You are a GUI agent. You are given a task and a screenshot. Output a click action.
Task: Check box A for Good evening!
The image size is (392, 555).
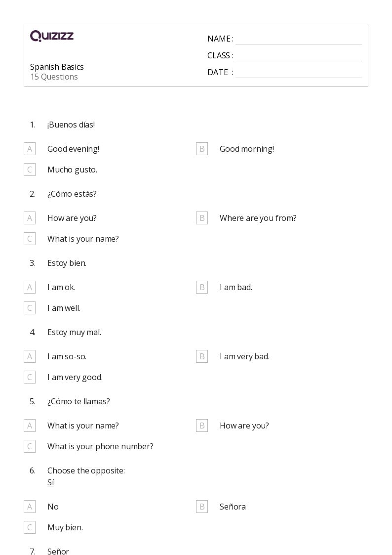[x=30, y=149]
